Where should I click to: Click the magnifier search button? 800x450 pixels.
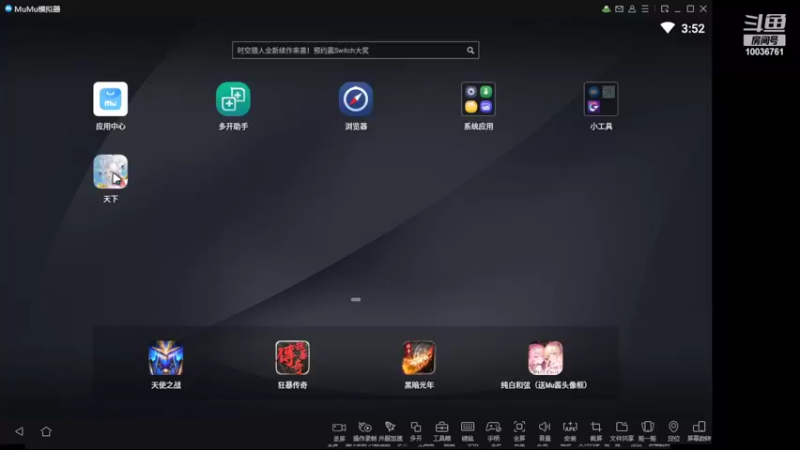(470, 50)
